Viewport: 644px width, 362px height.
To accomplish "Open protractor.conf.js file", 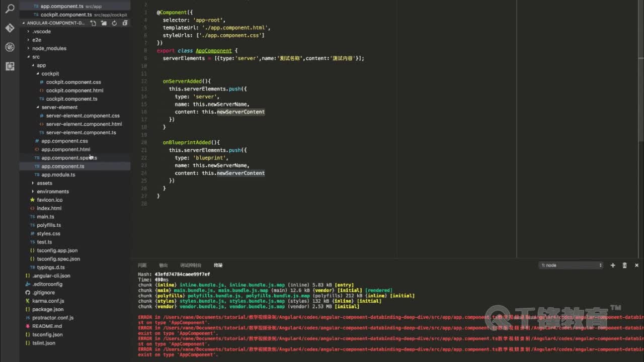I will 53,318.
